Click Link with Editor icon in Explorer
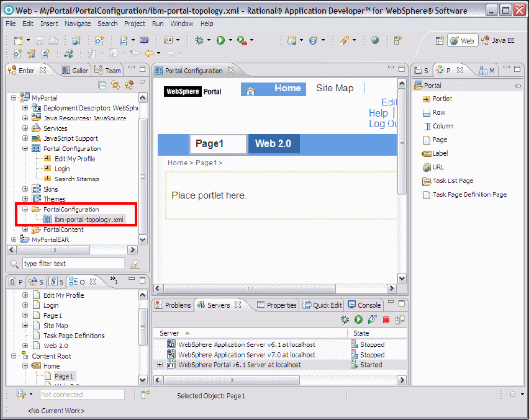Screen dimensions: 529x420 [115, 85]
